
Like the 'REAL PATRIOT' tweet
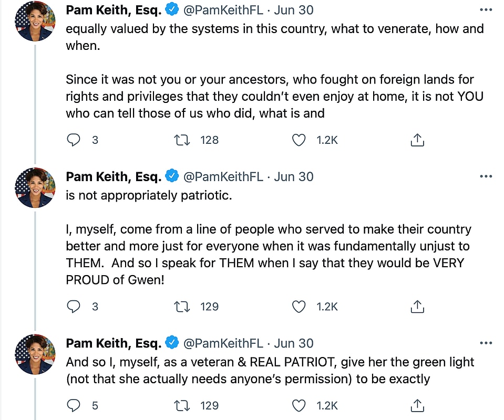(299, 405)
